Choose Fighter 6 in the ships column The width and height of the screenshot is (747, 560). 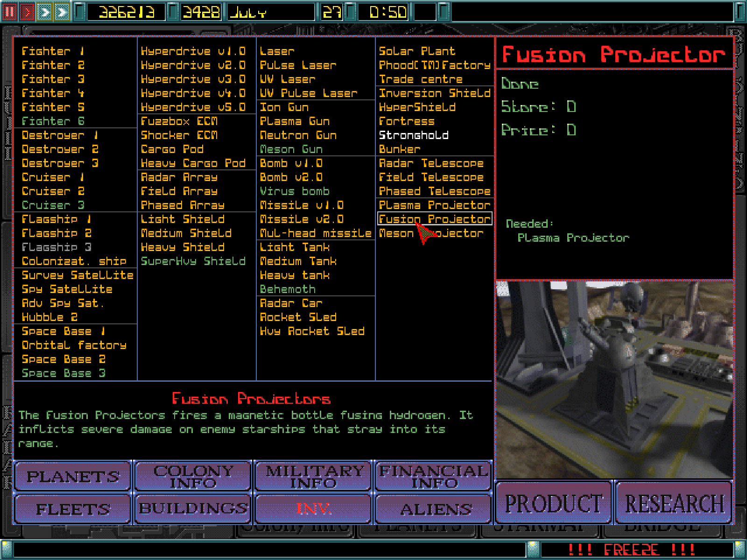[53, 121]
